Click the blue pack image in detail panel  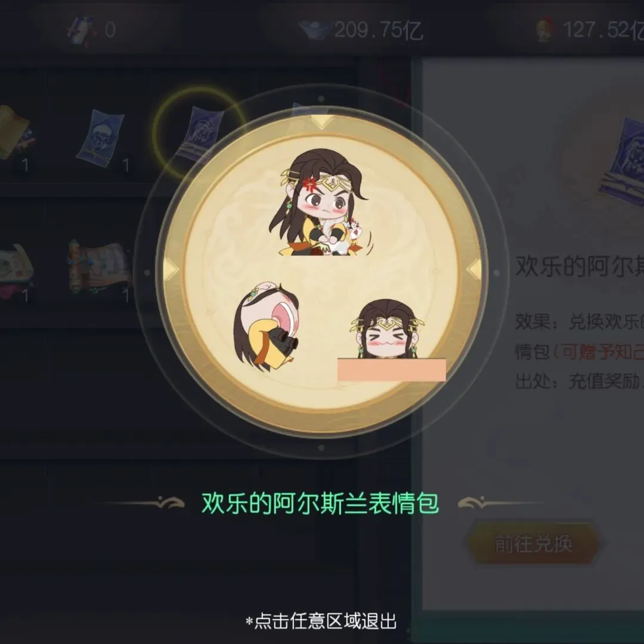click(623, 161)
